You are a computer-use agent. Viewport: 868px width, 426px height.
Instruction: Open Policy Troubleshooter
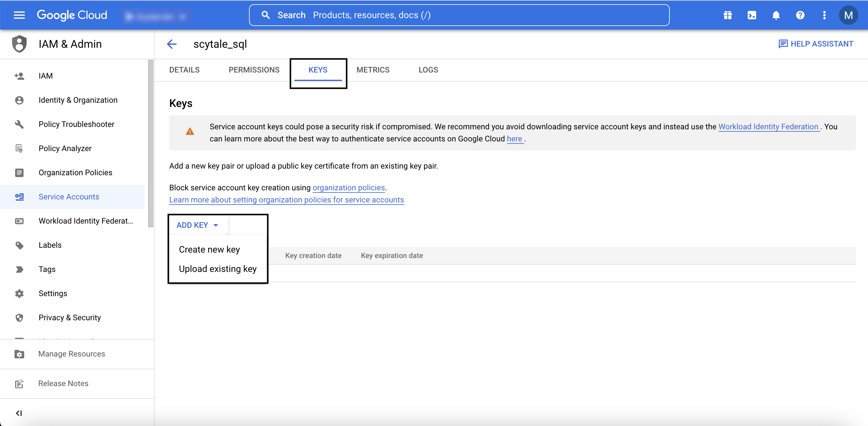point(72,124)
